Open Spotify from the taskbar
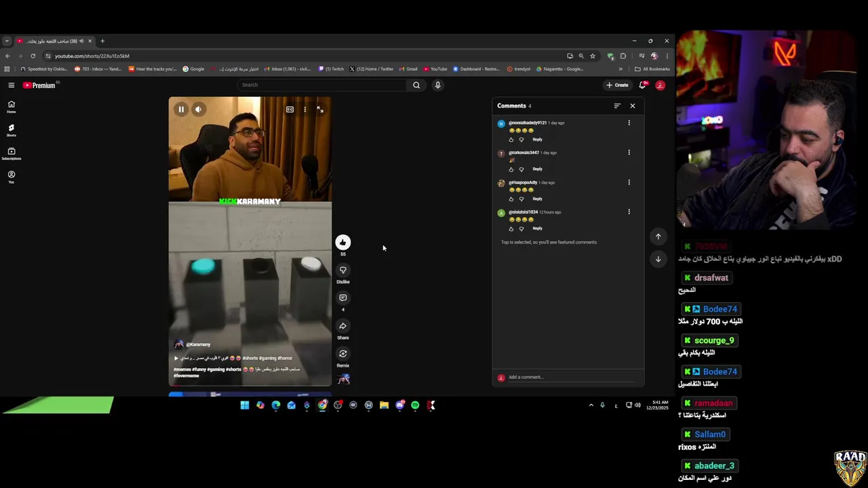This screenshot has height=488, width=868. click(x=416, y=405)
